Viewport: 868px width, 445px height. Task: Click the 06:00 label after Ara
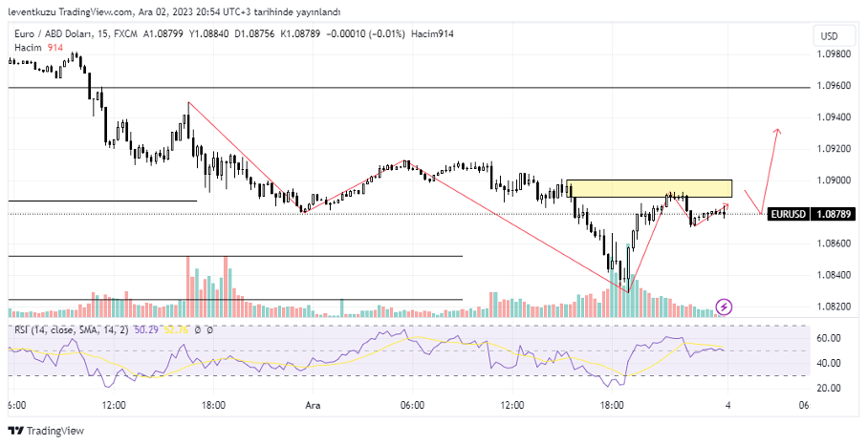412,405
